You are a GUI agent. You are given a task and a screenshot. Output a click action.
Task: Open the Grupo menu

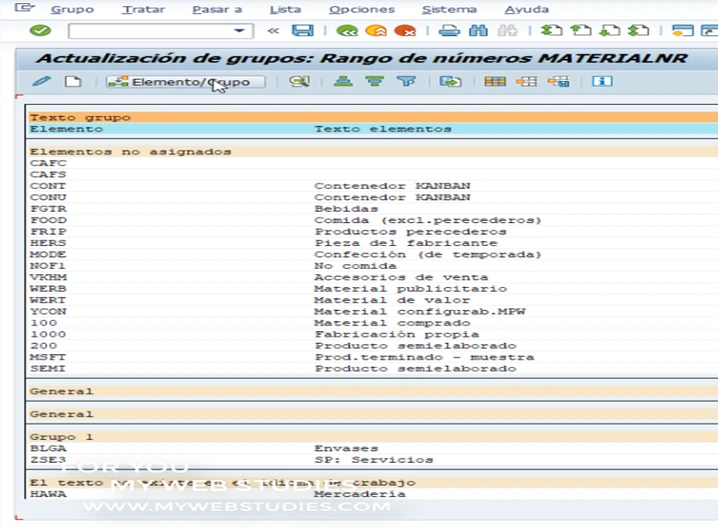[x=72, y=9]
